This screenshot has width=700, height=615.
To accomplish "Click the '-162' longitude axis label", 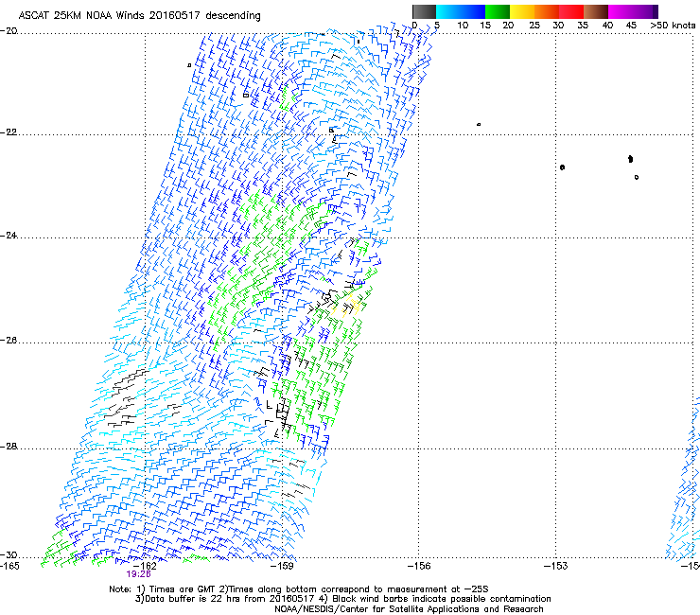I will pos(145,566).
